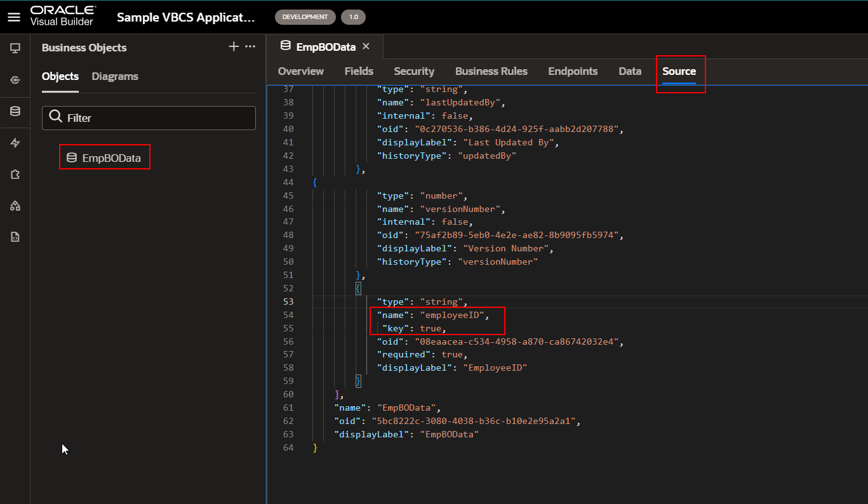868x504 pixels.
Task: Click the search icon in Filter box
Action: click(x=56, y=117)
